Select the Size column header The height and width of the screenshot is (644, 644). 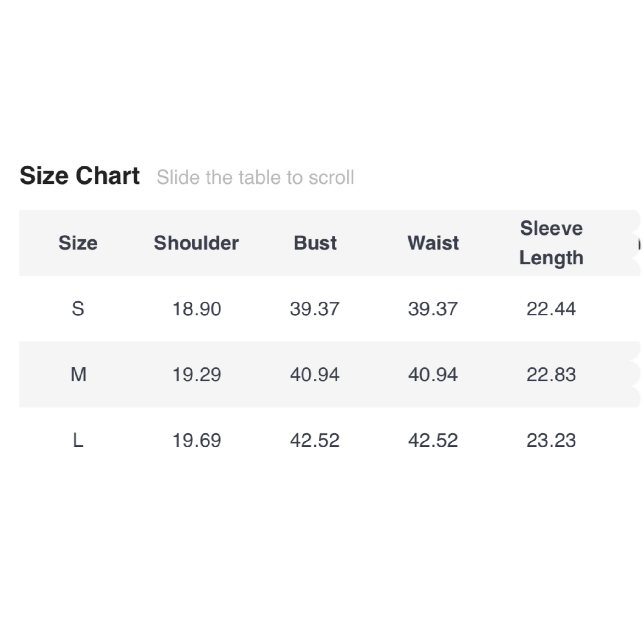(78, 243)
